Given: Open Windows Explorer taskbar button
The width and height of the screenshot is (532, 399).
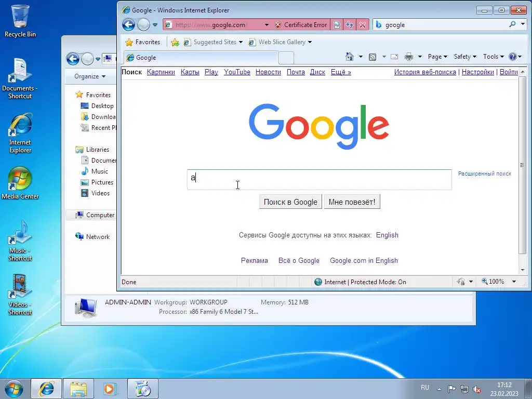Looking at the screenshot, I should (78, 389).
